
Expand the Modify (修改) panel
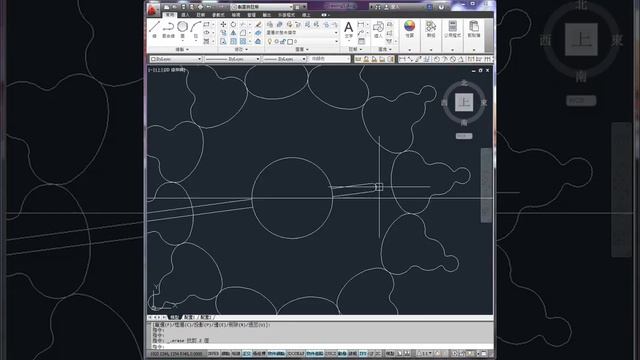point(241,49)
